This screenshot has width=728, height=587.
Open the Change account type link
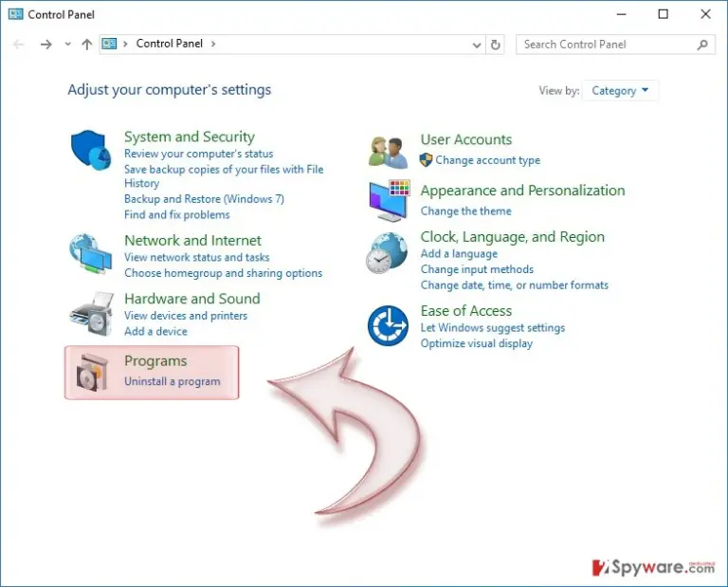pyautogui.click(x=487, y=160)
